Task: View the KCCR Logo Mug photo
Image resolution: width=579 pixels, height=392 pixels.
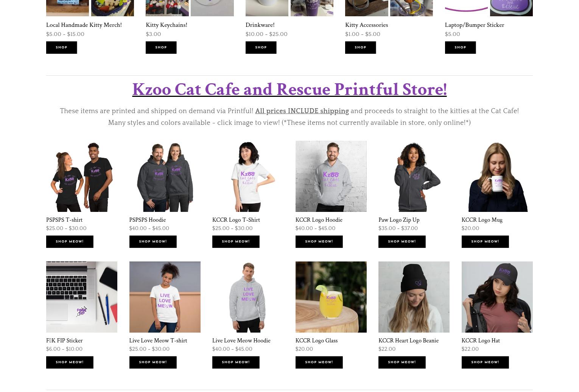Action: point(497,176)
